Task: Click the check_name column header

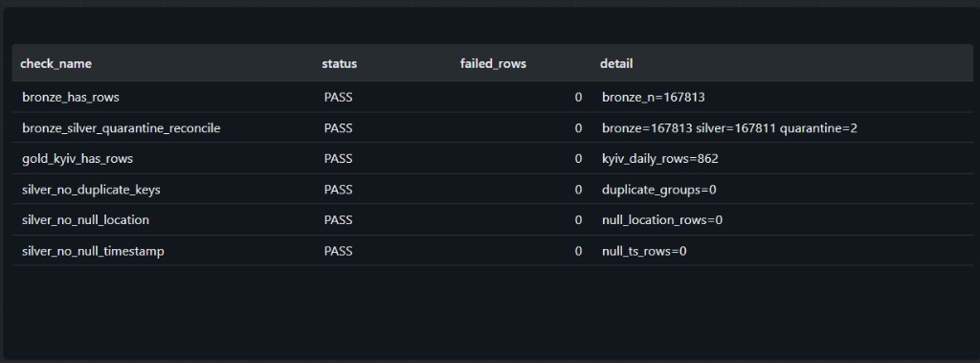Action: pos(56,64)
